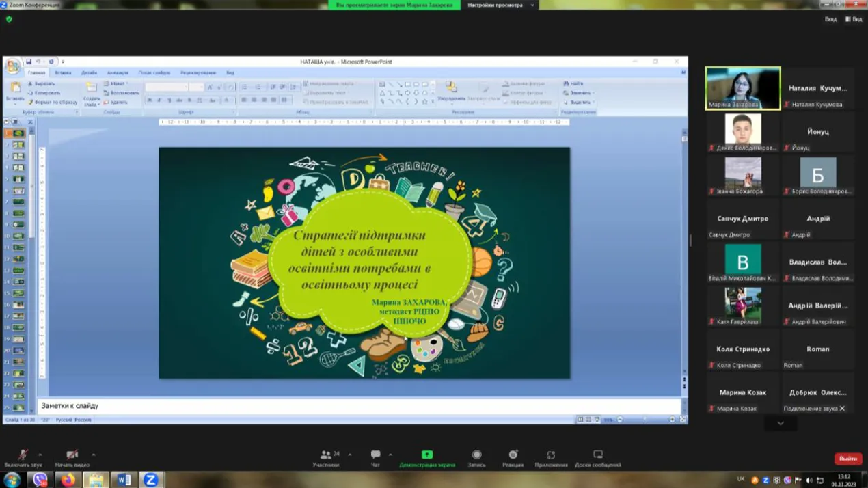Select Денис Володимирович participant tile
Screen dimensions: 868x488
743,131
